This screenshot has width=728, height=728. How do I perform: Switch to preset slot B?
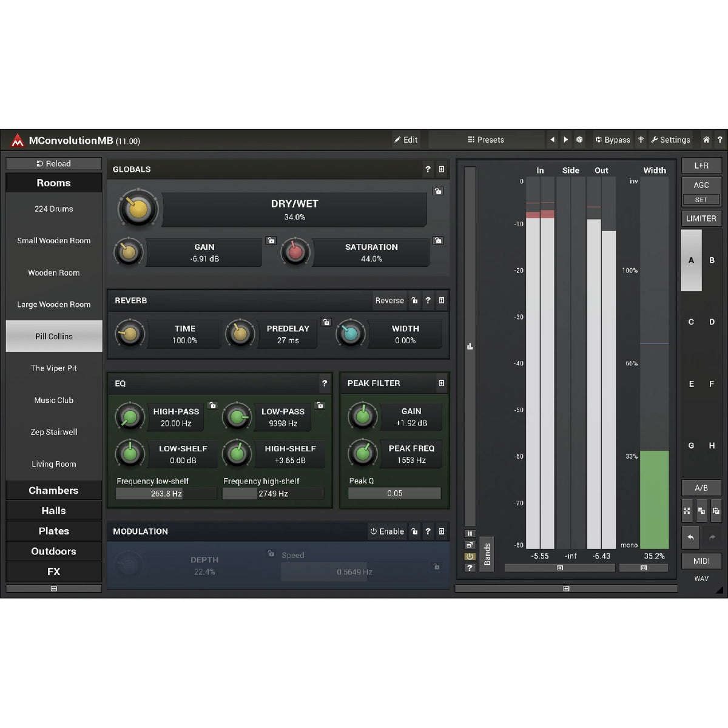pos(712,260)
